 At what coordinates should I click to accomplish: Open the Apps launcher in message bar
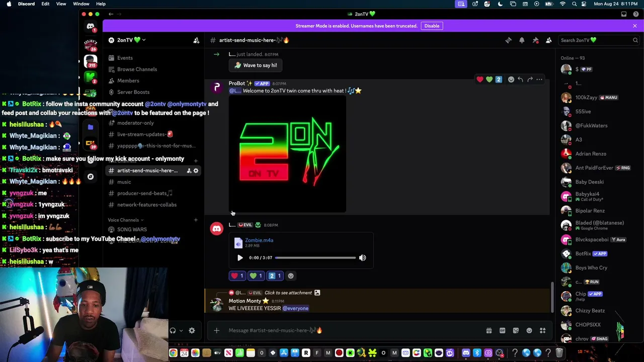pos(543,330)
